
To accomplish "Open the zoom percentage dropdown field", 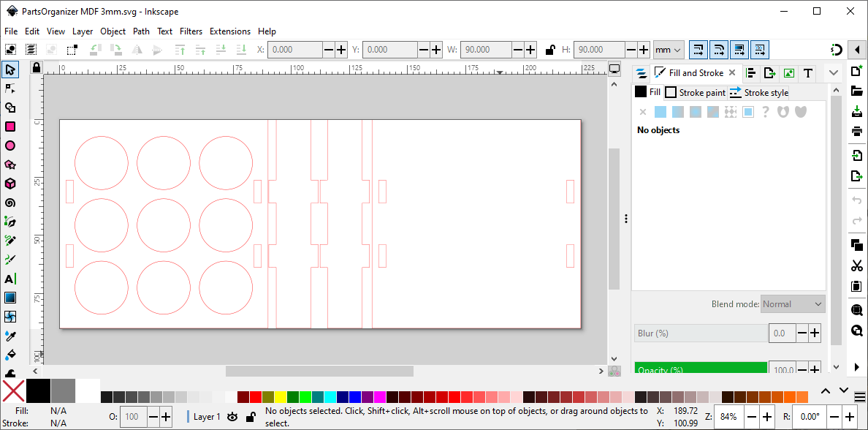I will pos(728,417).
